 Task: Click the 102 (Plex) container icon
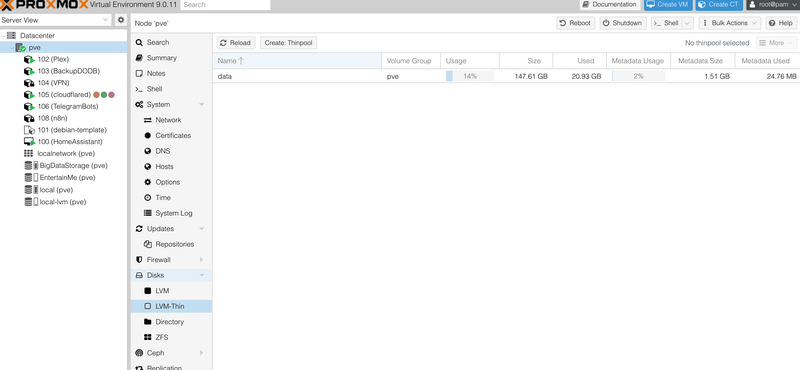tap(29, 59)
